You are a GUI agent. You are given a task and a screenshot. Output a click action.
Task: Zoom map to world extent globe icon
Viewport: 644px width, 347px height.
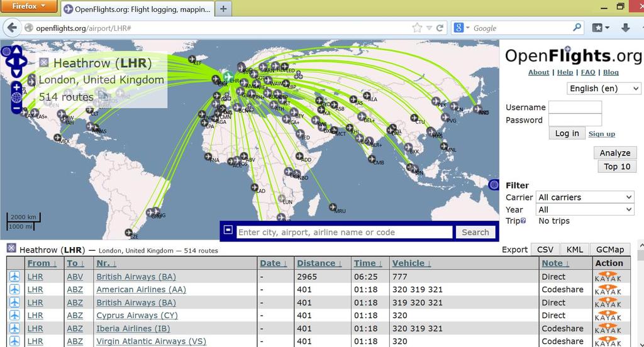16,97
